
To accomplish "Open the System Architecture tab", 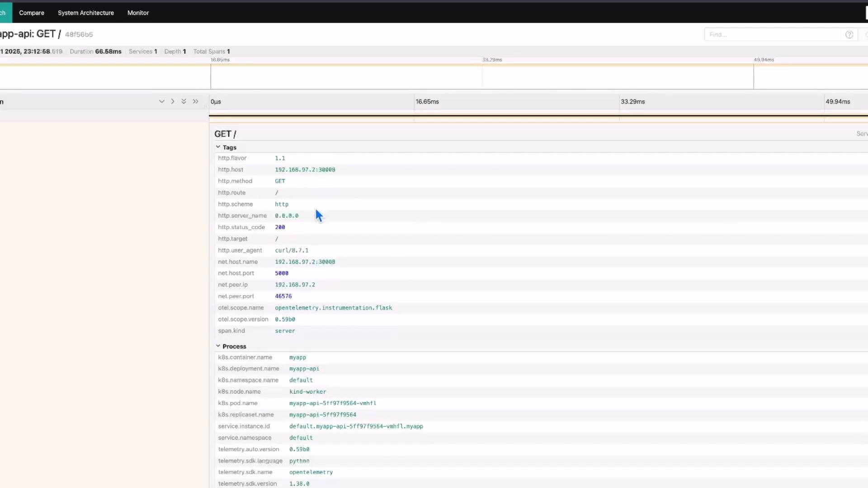I will (86, 13).
